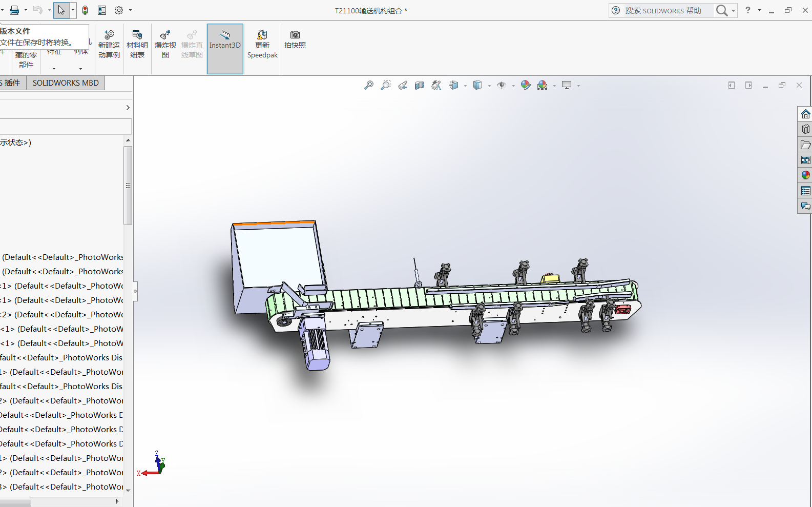Select the Zoom to Area tool
This screenshot has height=507, width=812.
(x=386, y=86)
